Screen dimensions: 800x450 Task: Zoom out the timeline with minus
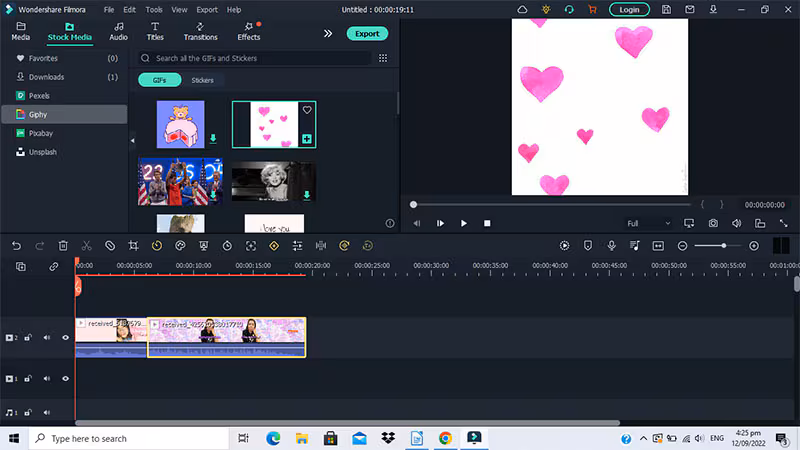click(682, 246)
